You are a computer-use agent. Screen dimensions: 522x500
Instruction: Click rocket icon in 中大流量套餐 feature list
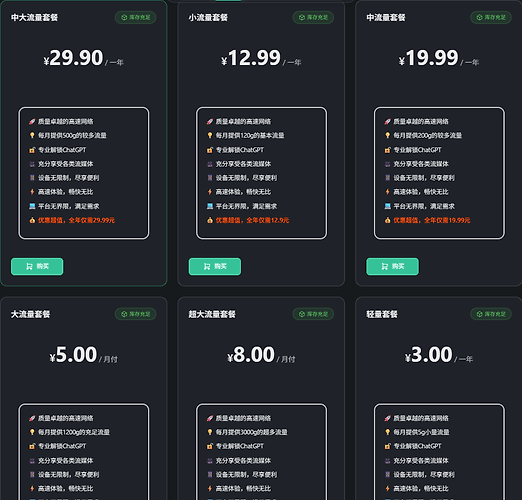32,122
